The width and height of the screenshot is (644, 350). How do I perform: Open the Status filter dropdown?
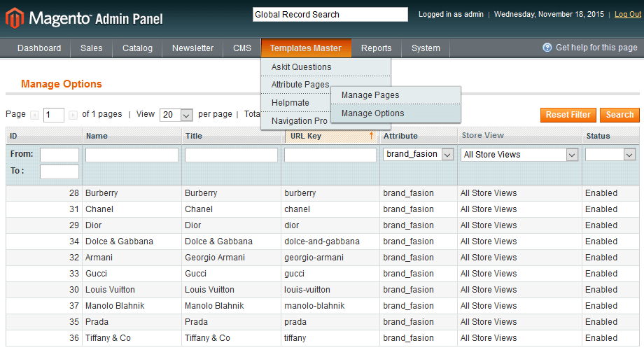click(610, 155)
